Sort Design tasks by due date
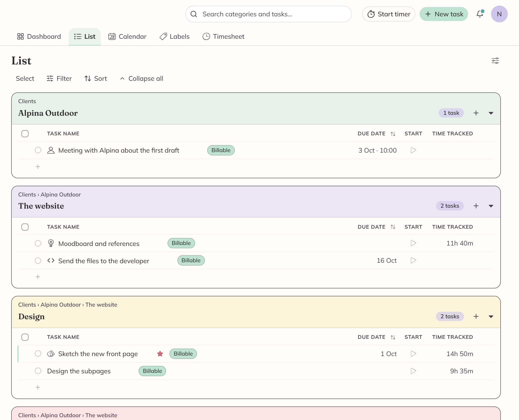Viewport: 519px width, 420px height. 393,337
